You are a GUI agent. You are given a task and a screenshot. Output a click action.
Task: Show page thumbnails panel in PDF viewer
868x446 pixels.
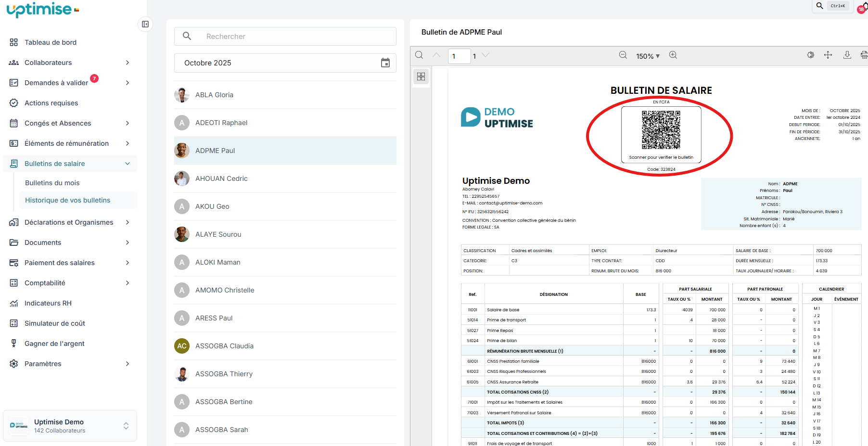pos(421,76)
